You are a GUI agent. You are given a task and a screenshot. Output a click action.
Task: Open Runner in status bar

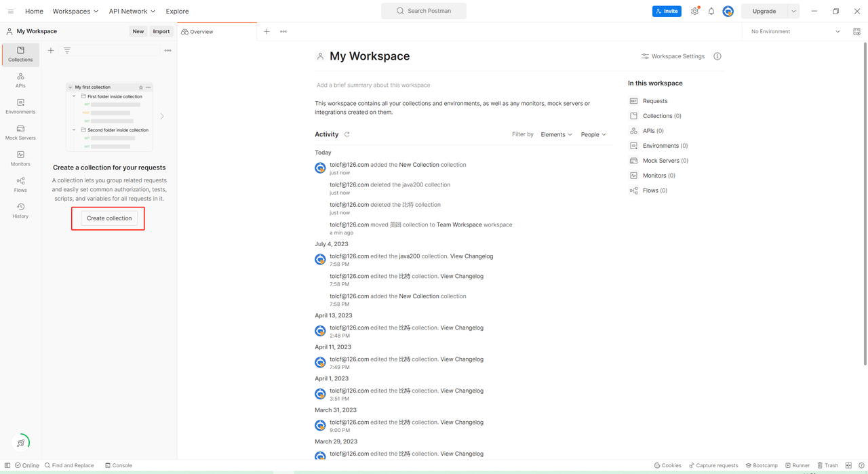(x=797, y=465)
